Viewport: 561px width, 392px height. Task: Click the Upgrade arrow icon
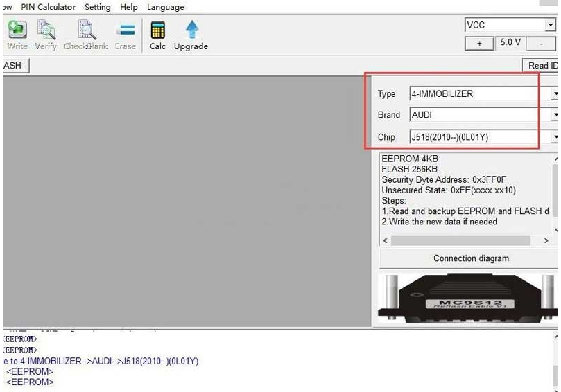pyautogui.click(x=191, y=35)
